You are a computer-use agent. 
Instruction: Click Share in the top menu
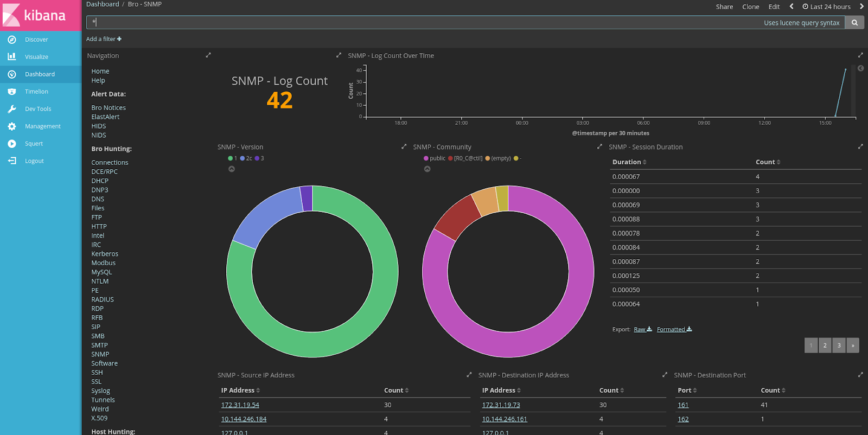pyautogui.click(x=724, y=7)
